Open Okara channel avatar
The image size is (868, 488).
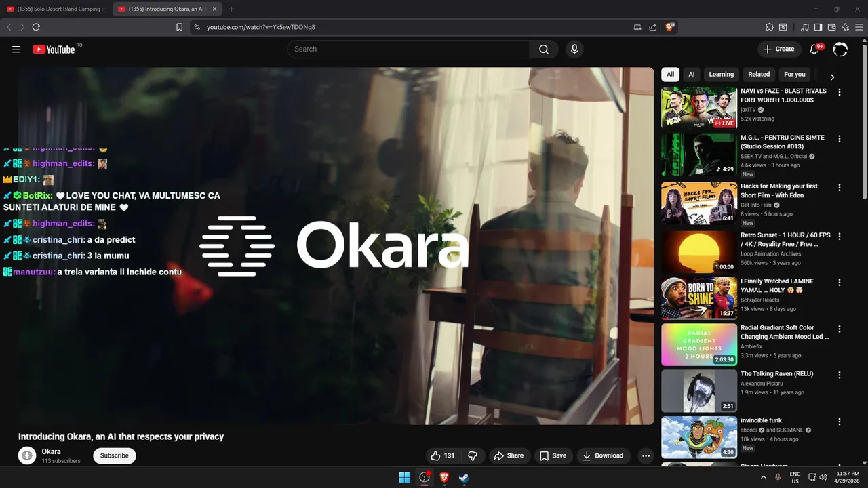pos(27,455)
